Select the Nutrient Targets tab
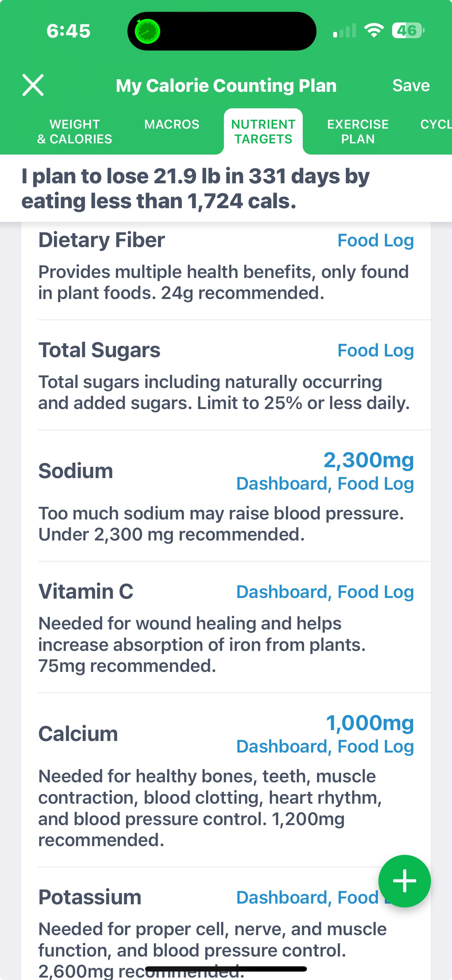 pos(263,131)
